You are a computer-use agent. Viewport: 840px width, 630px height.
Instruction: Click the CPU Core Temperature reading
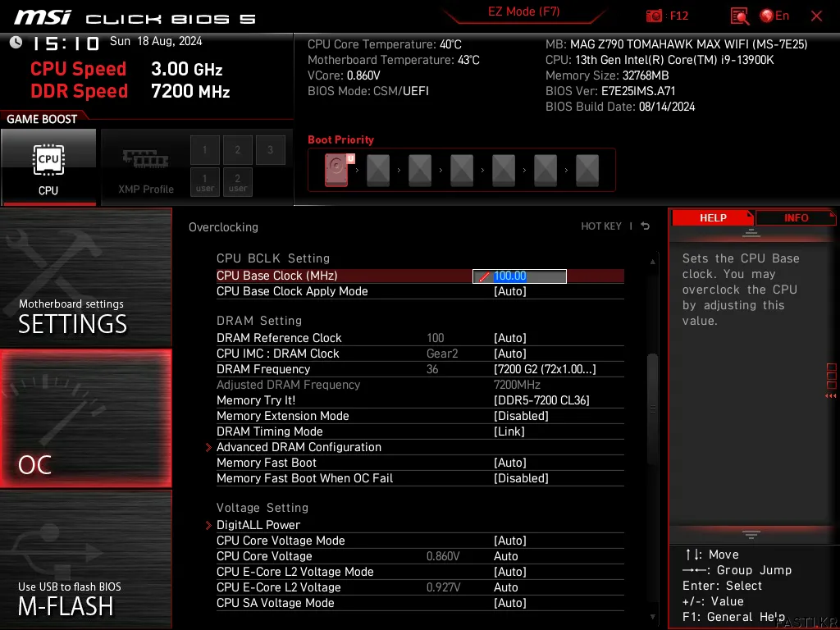tap(384, 44)
